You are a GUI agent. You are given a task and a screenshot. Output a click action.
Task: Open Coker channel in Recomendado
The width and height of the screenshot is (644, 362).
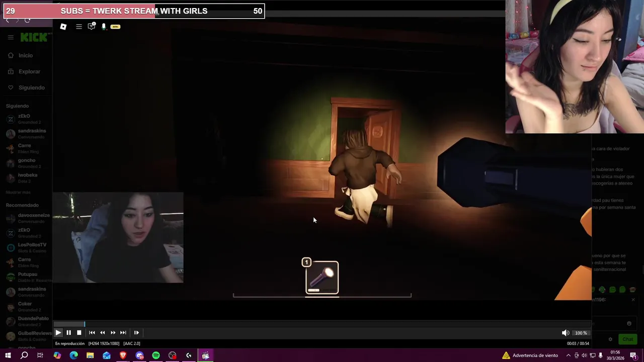26,306
